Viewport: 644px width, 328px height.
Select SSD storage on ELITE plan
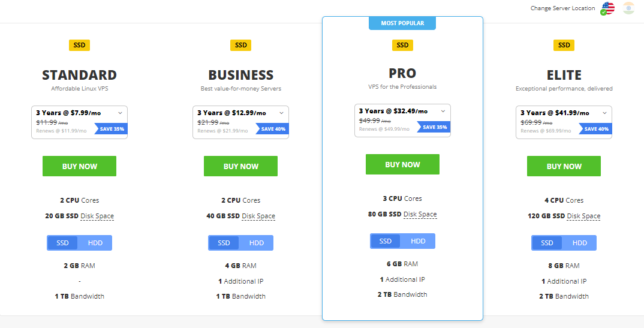[x=547, y=243]
